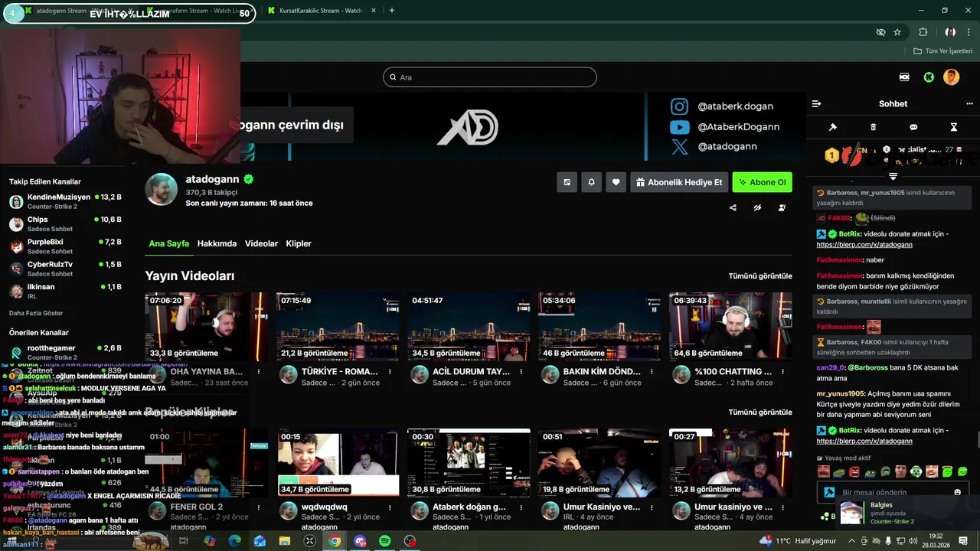Image resolution: width=980 pixels, height=551 pixels.
Task: Open the FENER GOL 2 clip thumbnail
Action: click(x=207, y=463)
